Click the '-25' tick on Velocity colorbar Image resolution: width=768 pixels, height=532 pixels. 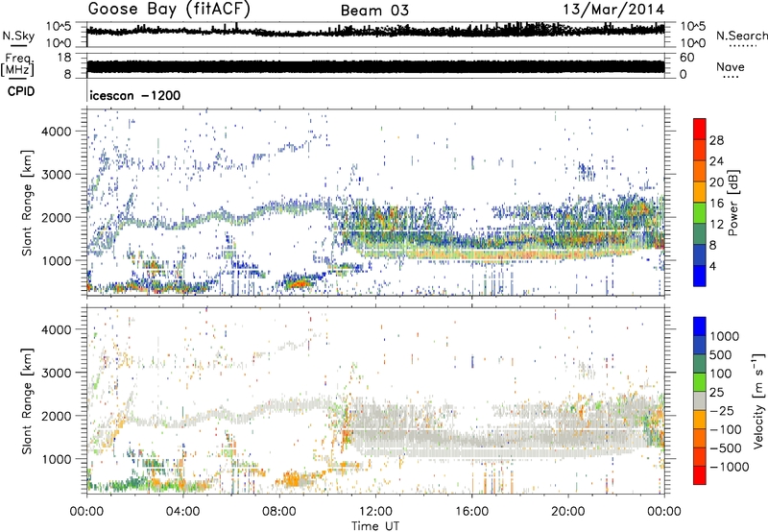pos(722,410)
